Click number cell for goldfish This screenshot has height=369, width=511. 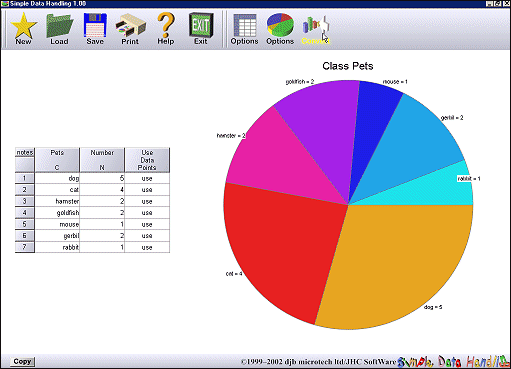[102, 213]
